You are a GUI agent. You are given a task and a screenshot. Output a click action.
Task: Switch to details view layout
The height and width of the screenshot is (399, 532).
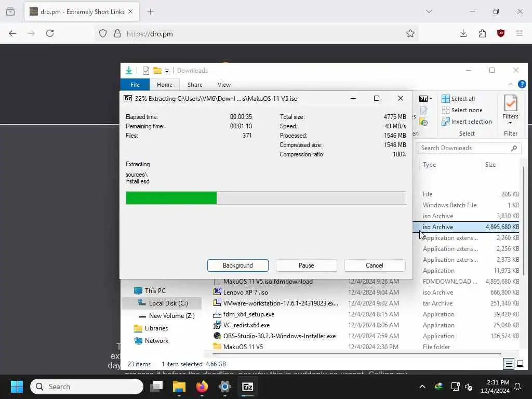point(509,364)
